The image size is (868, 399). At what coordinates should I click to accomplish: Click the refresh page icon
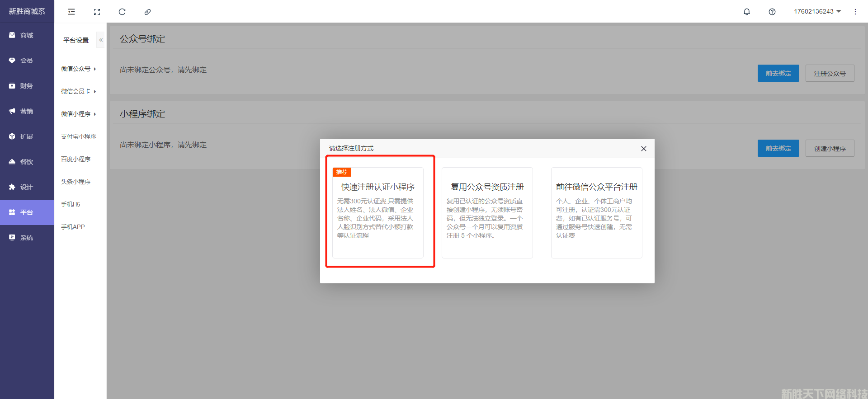[122, 12]
